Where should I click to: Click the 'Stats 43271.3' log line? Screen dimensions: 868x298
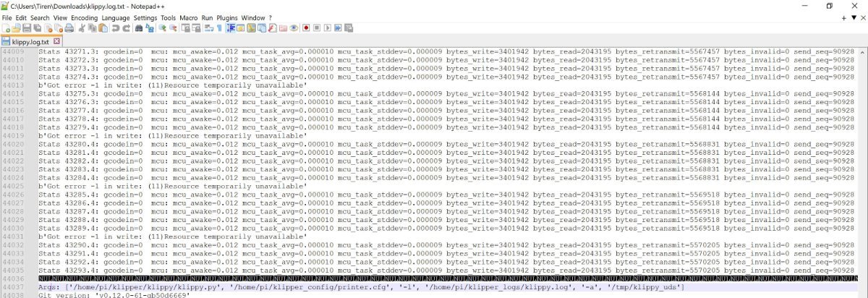pyautogui.click(x=447, y=51)
